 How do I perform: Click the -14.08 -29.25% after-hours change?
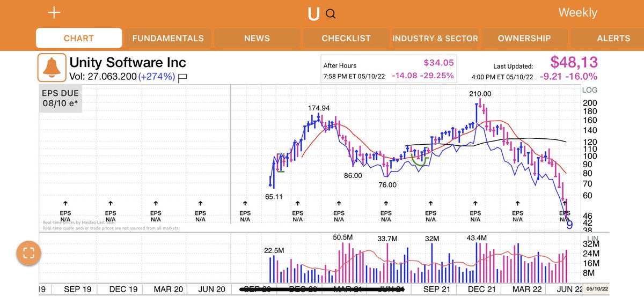click(x=423, y=76)
